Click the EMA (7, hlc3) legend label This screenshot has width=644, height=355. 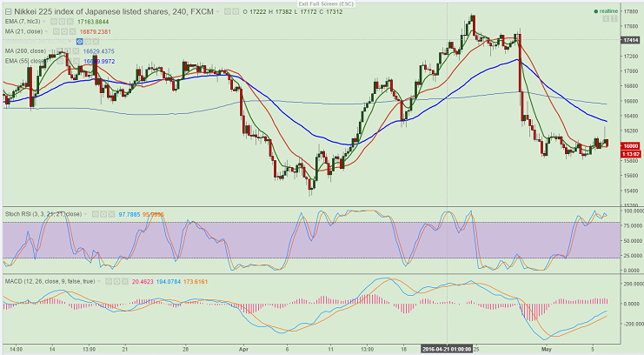pyautogui.click(x=23, y=22)
